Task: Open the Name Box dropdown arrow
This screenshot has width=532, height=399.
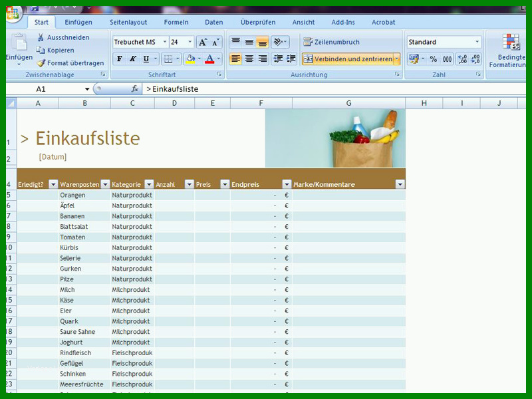Action: (87, 89)
